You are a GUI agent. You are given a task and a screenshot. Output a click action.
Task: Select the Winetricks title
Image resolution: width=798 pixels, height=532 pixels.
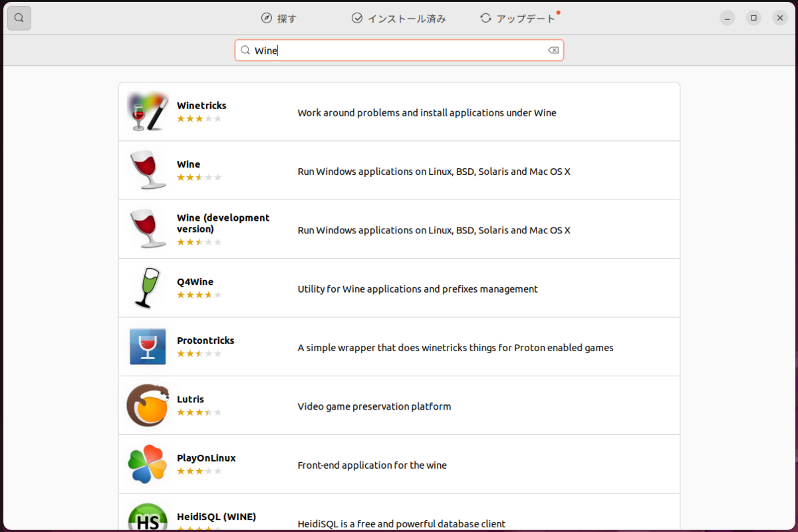(201, 106)
